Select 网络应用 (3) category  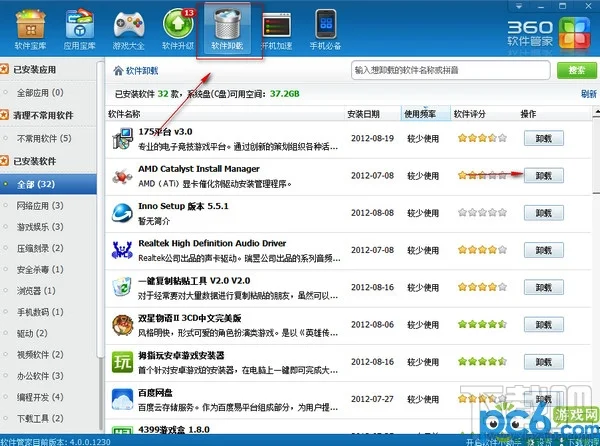tap(40, 206)
